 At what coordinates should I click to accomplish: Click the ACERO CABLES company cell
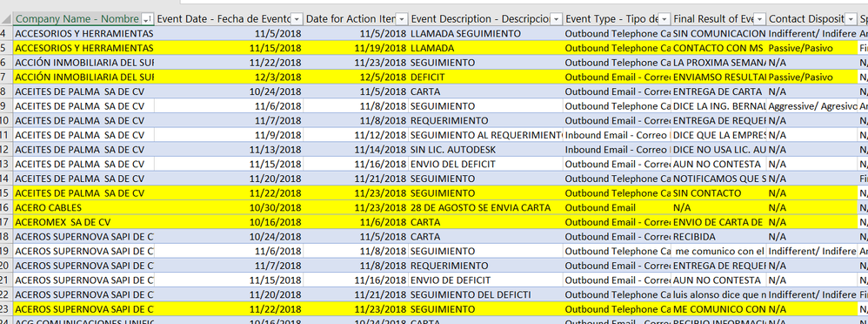click(x=83, y=207)
